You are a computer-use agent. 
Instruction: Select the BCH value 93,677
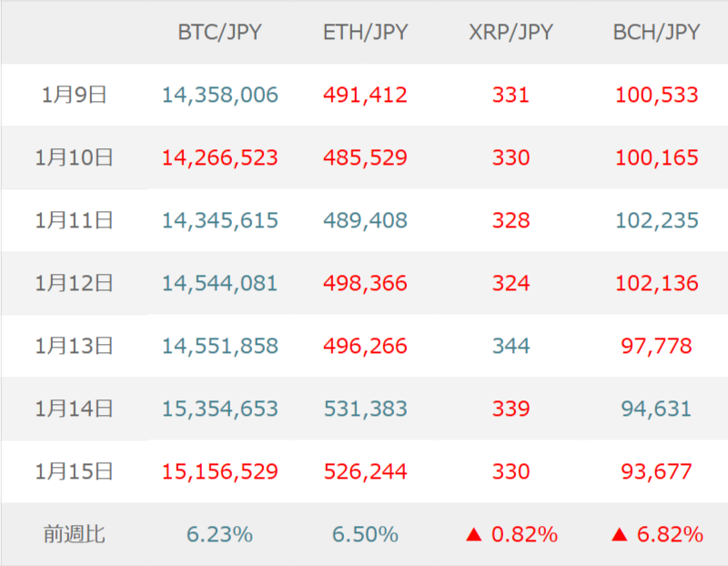[656, 471]
